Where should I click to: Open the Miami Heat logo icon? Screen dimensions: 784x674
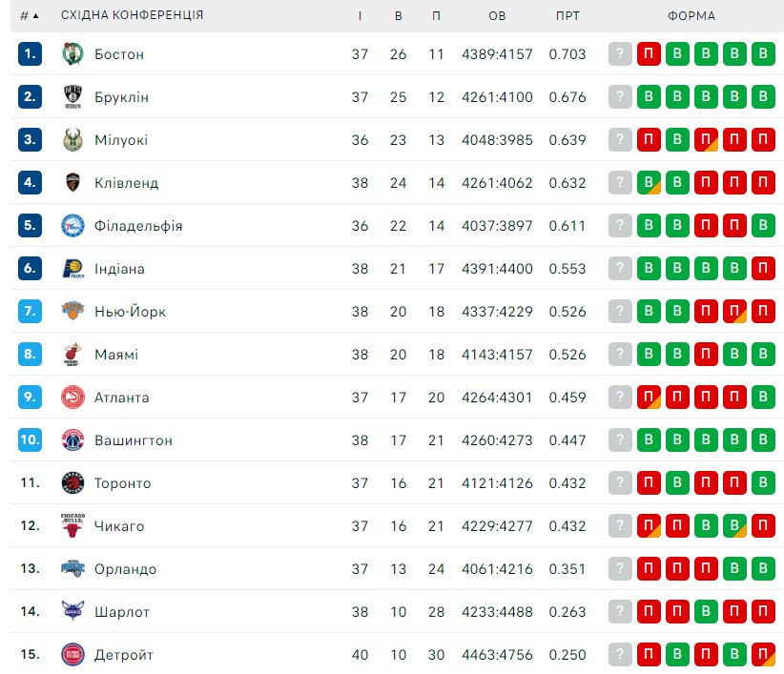72,355
